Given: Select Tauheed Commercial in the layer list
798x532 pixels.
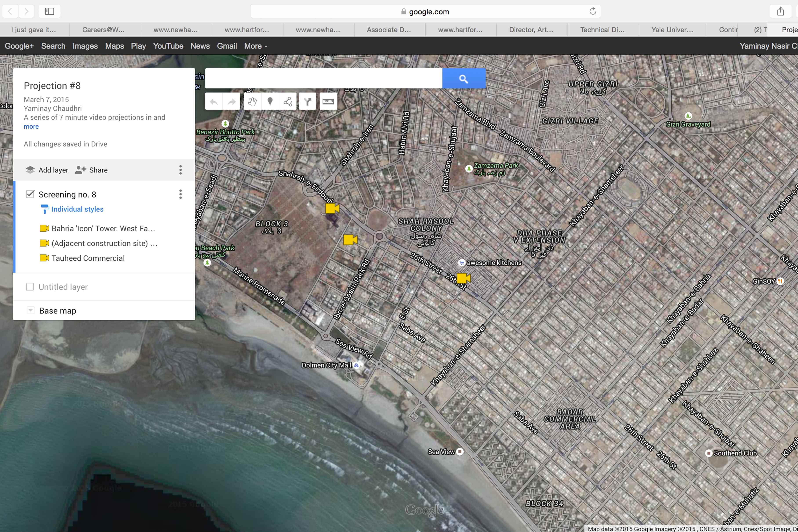Looking at the screenshot, I should pos(88,258).
